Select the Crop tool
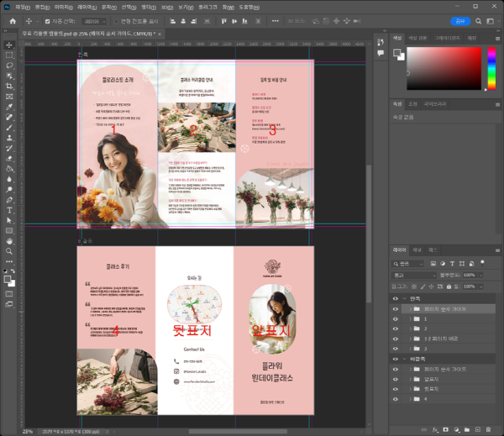 9,86
